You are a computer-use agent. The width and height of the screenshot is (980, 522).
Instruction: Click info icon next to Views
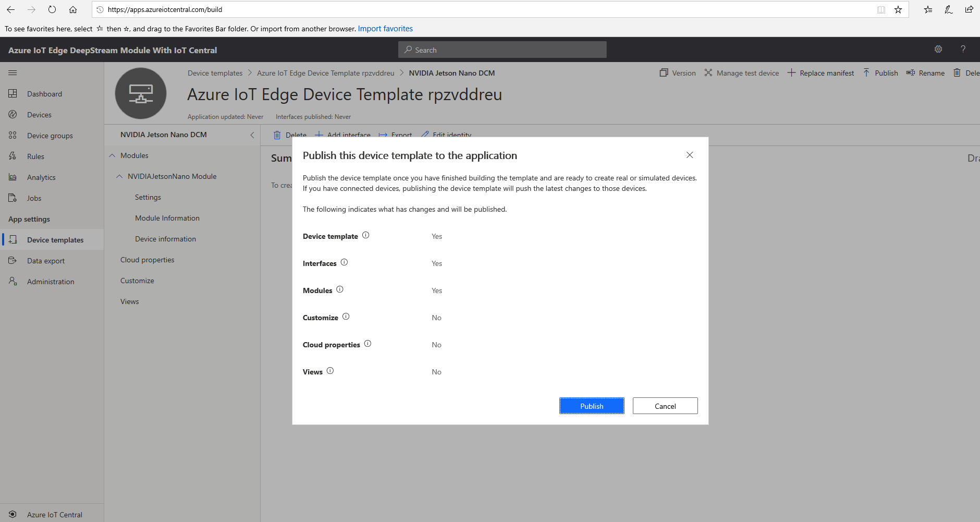pyautogui.click(x=330, y=371)
